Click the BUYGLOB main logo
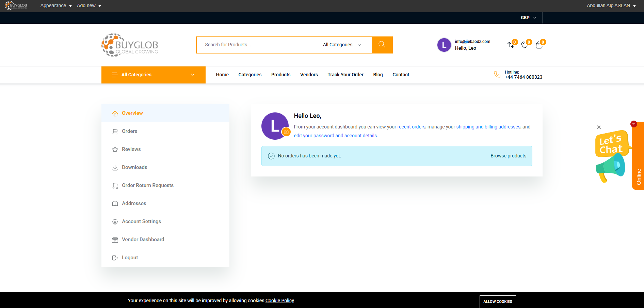 [130, 45]
